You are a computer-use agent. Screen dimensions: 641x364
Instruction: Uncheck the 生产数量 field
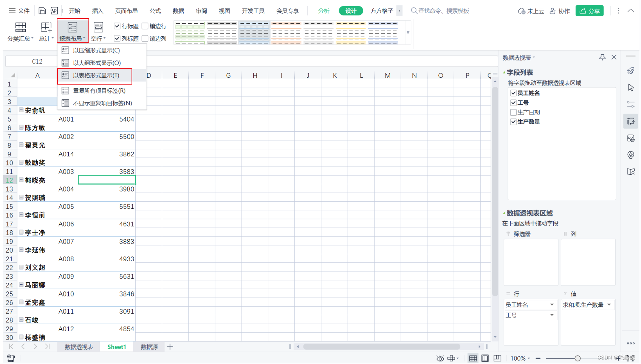pos(513,122)
